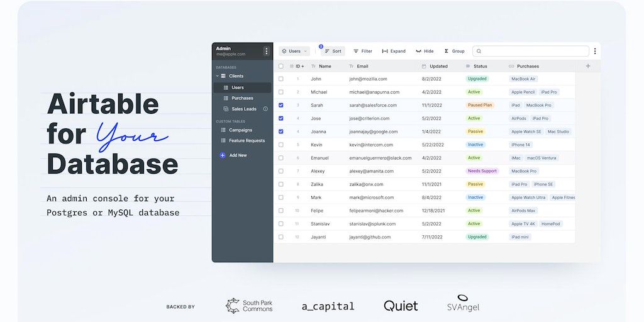Click the South Park Commons logo
This screenshot has width=644, height=322.
(x=249, y=306)
